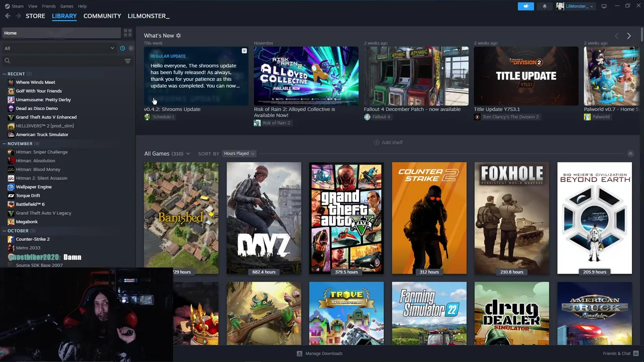Collapse the All Games shelf

click(x=630, y=153)
